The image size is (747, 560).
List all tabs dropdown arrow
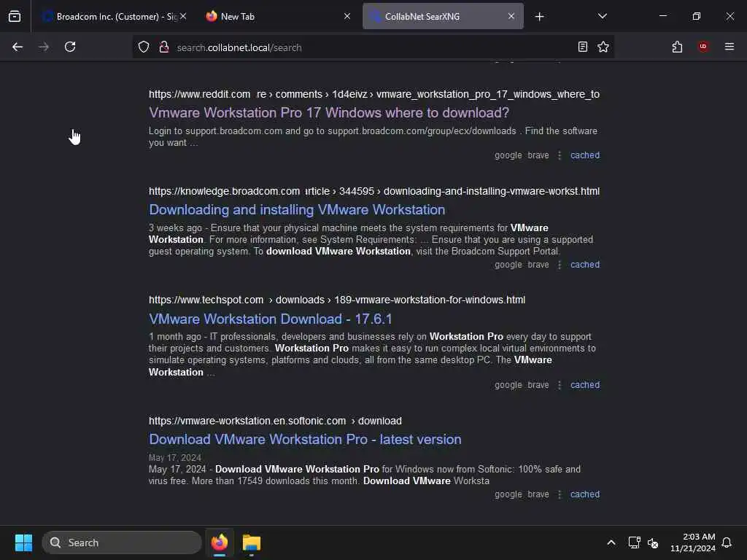[x=602, y=16]
